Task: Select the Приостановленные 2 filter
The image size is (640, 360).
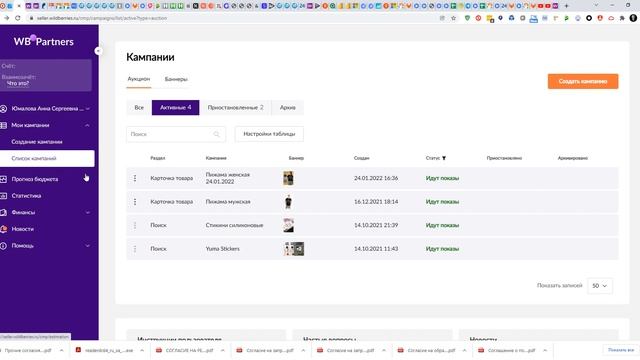Action: coord(236,108)
